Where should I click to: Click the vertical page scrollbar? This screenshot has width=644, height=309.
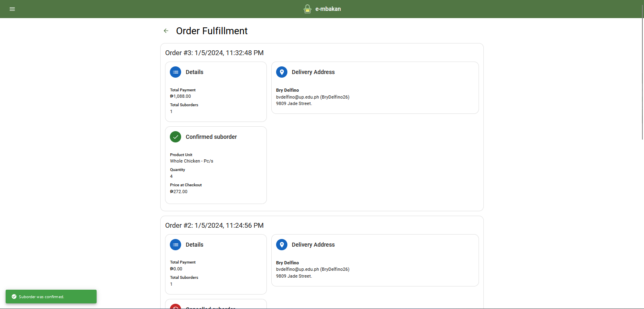point(642,80)
